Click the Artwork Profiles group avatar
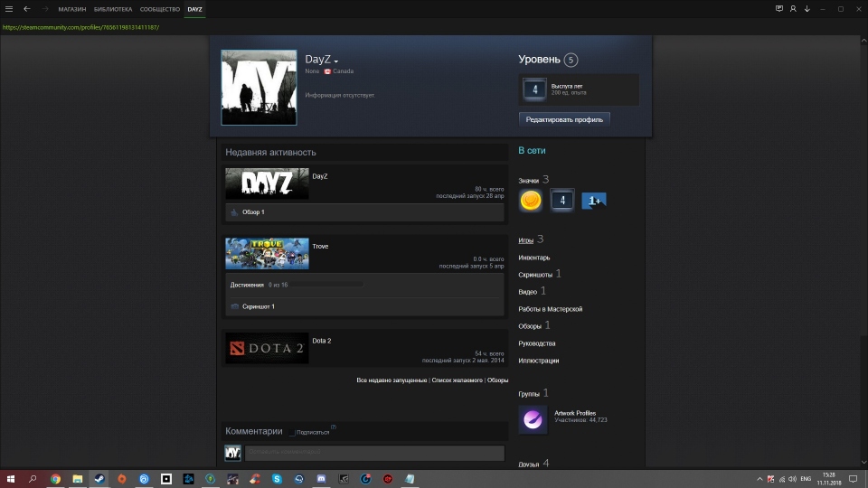This screenshot has height=488, width=868. coord(533,419)
